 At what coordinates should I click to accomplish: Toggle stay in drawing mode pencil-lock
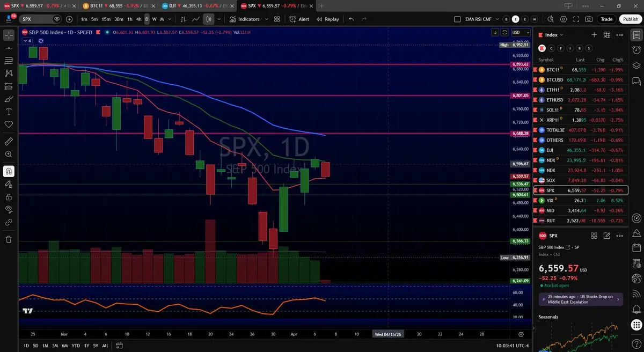[x=9, y=184]
